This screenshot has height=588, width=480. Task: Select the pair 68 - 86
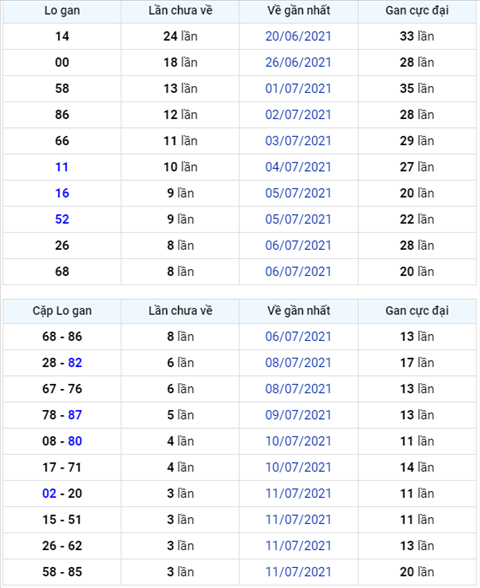click(x=62, y=337)
